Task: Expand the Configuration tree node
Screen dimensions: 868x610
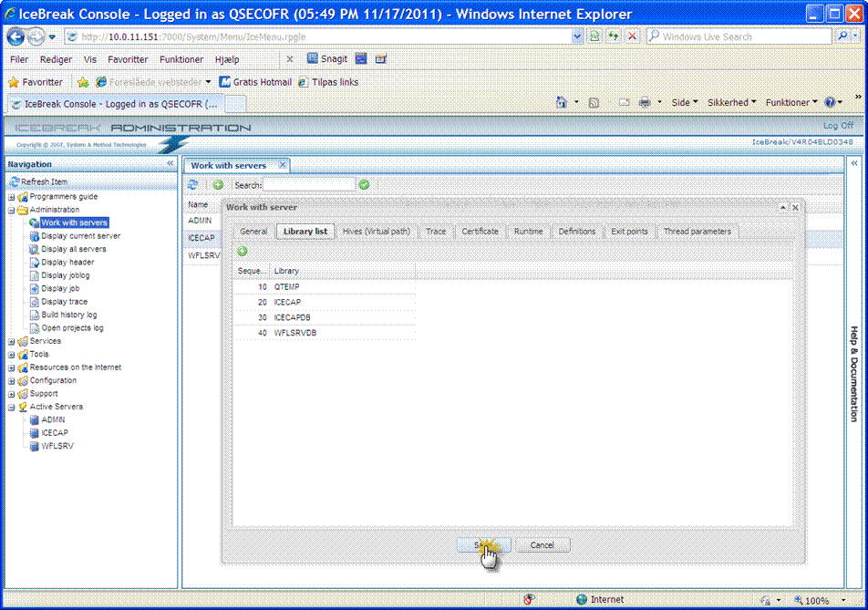Action: (11, 381)
